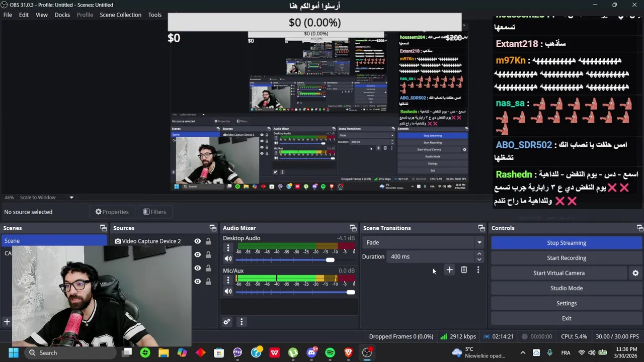644x362 pixels.
Task: Toggle lock on the second source row
Action: (208, 255)
